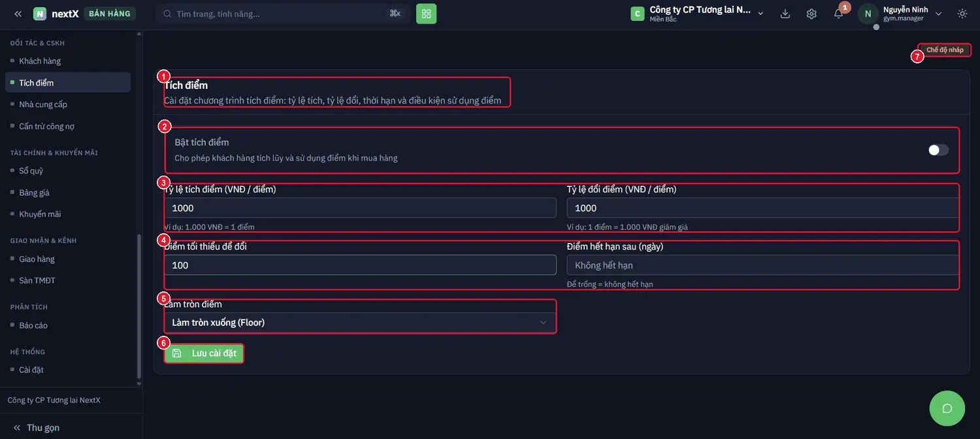Click the Nguyễn Ninh user avatar
The height and width of the screenshot is (439, 980).
[868, 14]
